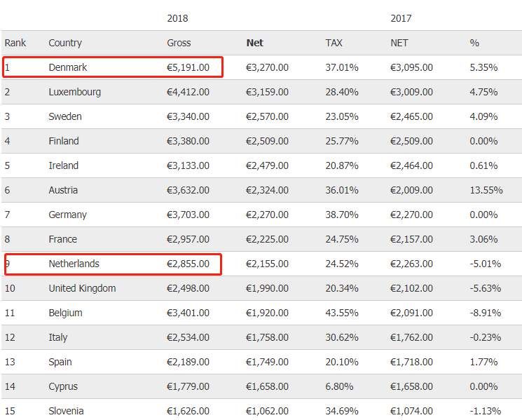Viewport: 522px width, 420px height.
Task: Click Sweden's net value €2,570.00
Action: point(267,116)
